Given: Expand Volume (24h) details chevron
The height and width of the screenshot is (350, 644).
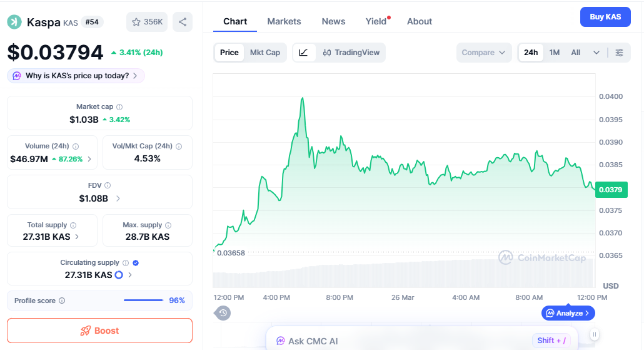Looking at the screenshot, I should pos(89,159).
